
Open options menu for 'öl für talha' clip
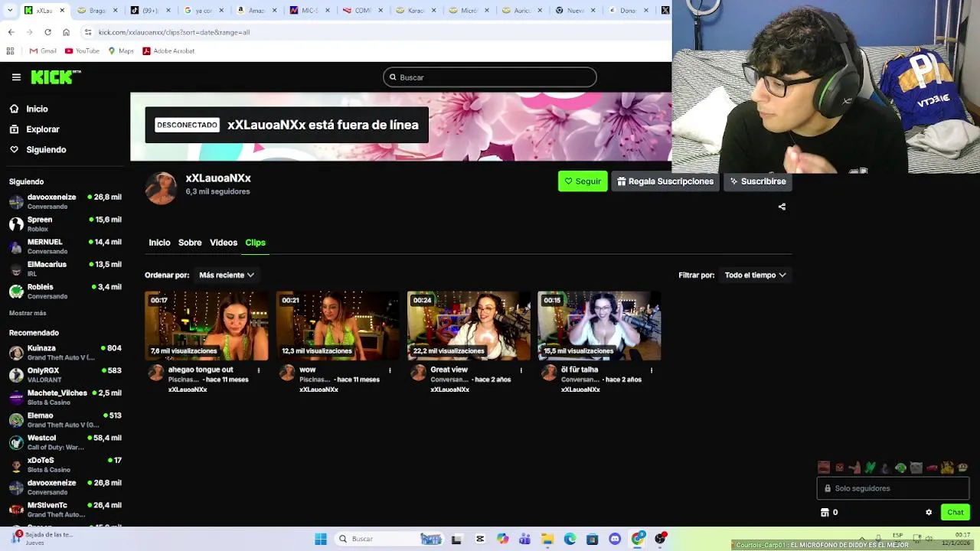pos(652,370)
